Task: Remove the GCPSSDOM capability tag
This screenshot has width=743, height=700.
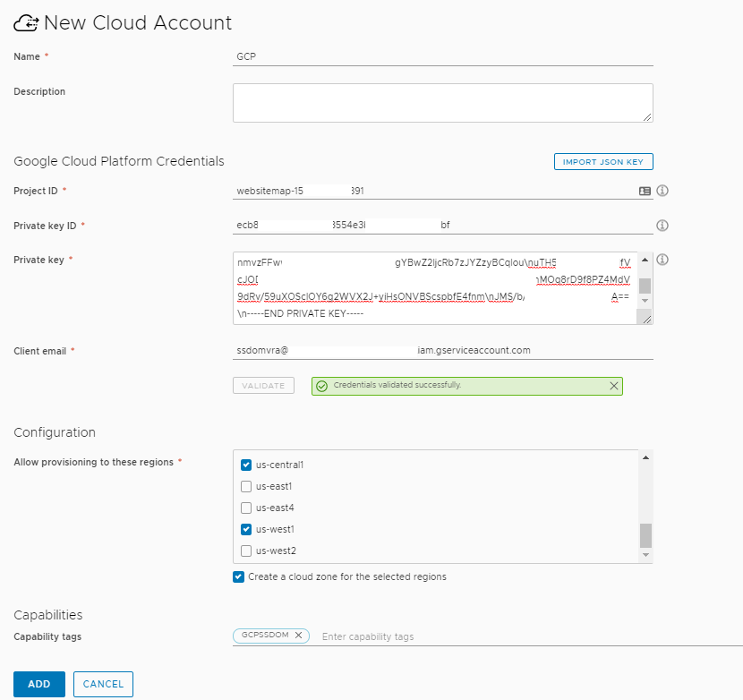Action: tap(298, 635)
